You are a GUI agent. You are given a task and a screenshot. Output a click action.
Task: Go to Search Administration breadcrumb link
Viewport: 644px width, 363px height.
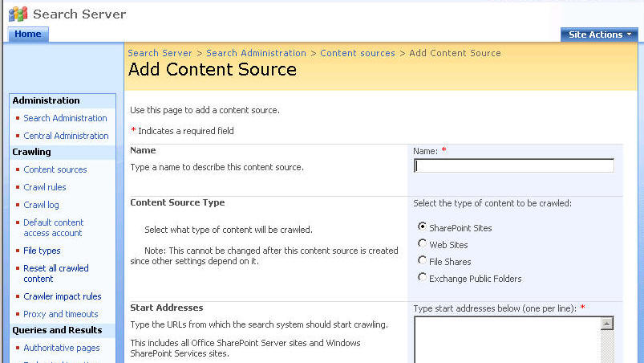(256, 53)
